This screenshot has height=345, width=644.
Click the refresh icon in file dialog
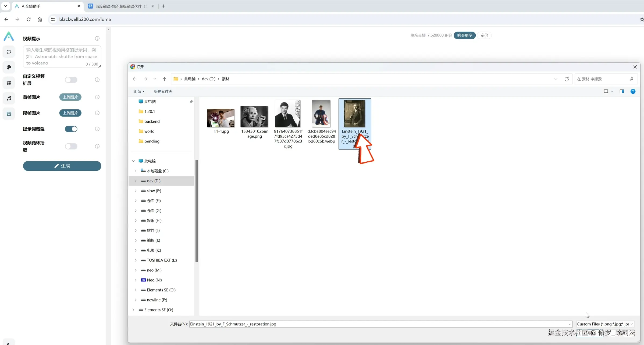[567, 79]
